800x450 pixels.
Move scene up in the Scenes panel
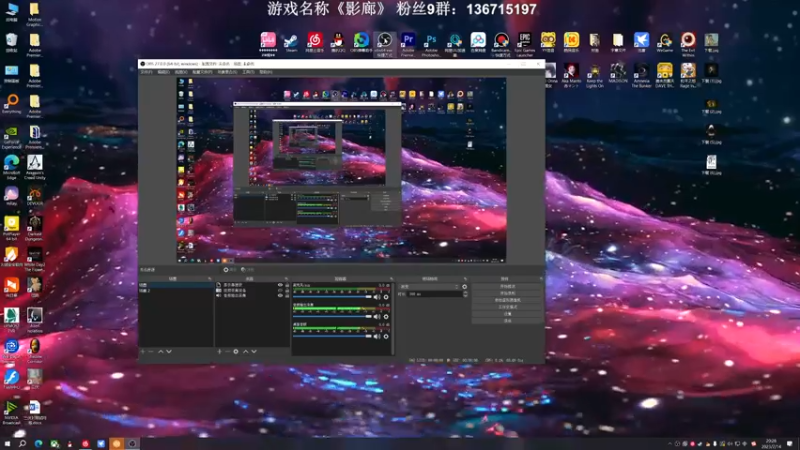161,352
